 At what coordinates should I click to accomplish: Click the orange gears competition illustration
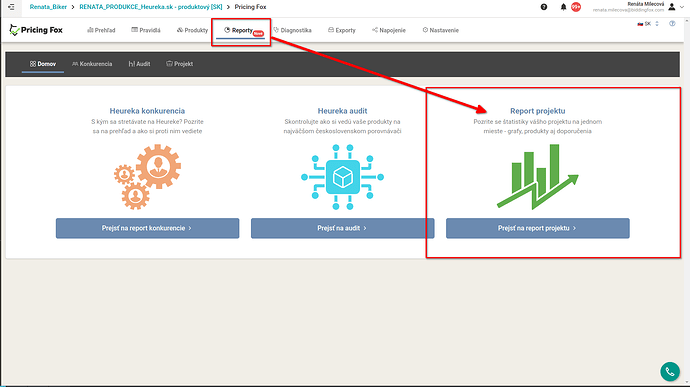(147, 177)
